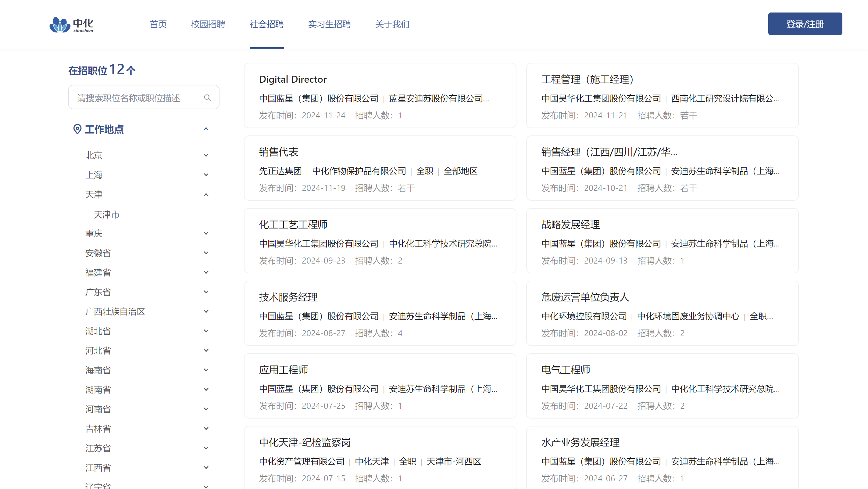Image resolution: width=868 pixels, height=489 pixels.
Task: Select 江苏省 in location list
Action: 98,448
